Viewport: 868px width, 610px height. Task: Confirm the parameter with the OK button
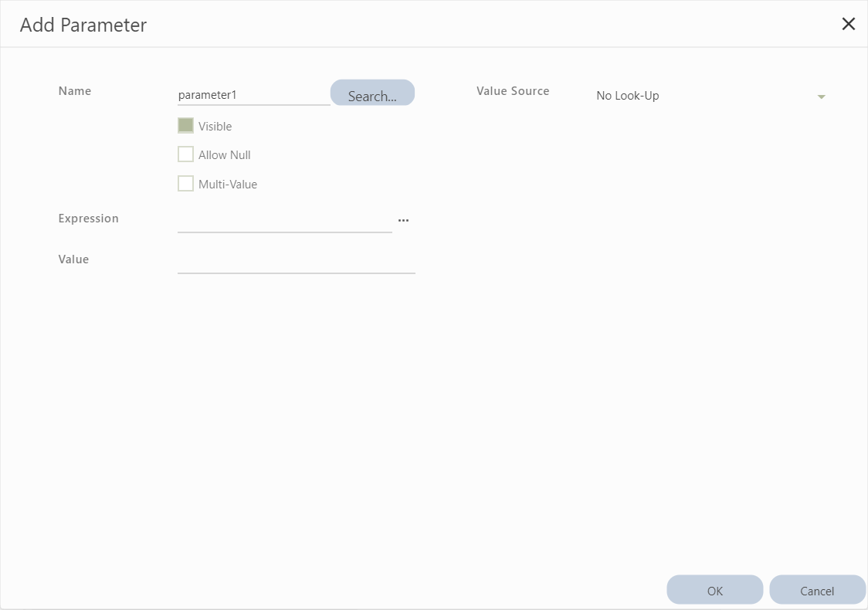pyautogui.click(x=714, y=589)
